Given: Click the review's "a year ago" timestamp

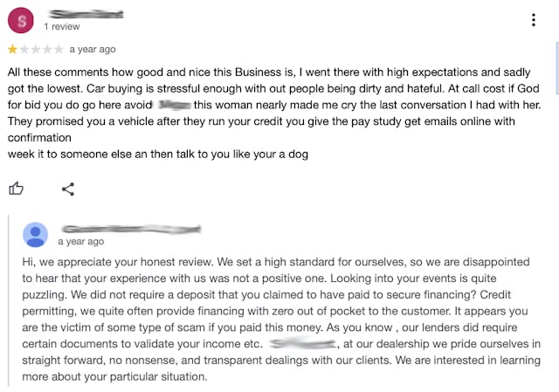Looking at the screenshot, I should click(93, 49).
